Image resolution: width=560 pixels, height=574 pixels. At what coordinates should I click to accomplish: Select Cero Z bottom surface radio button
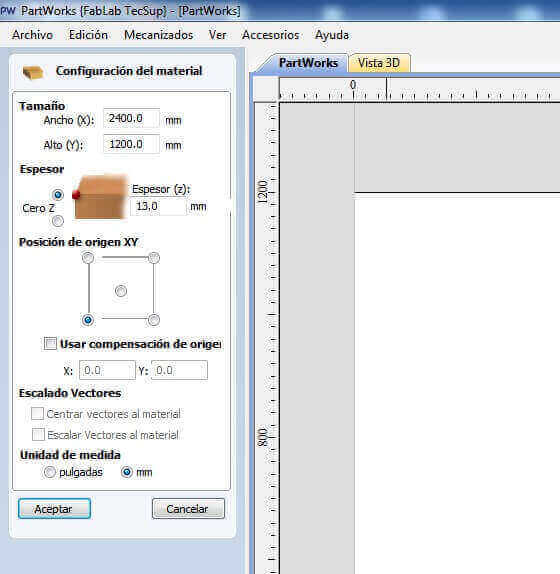click(x=57, y=221)
